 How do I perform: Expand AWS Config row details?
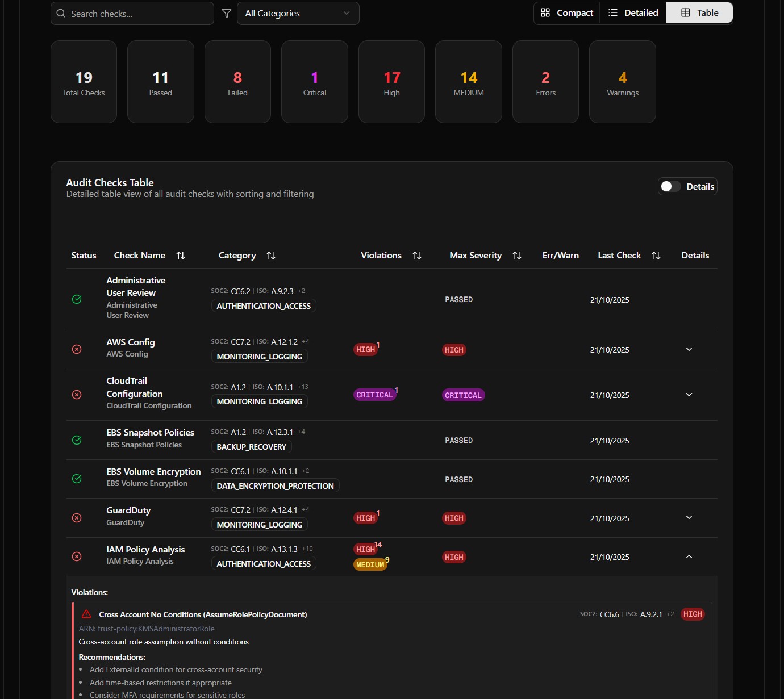pos(689,349)
